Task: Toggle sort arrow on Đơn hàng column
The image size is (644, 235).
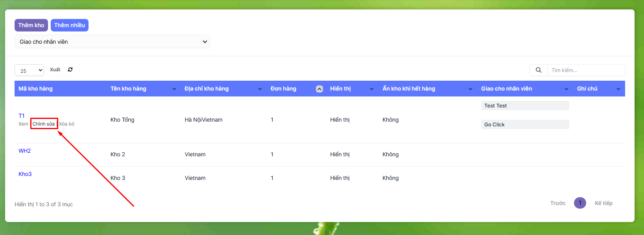Action: tap(319, 89)
